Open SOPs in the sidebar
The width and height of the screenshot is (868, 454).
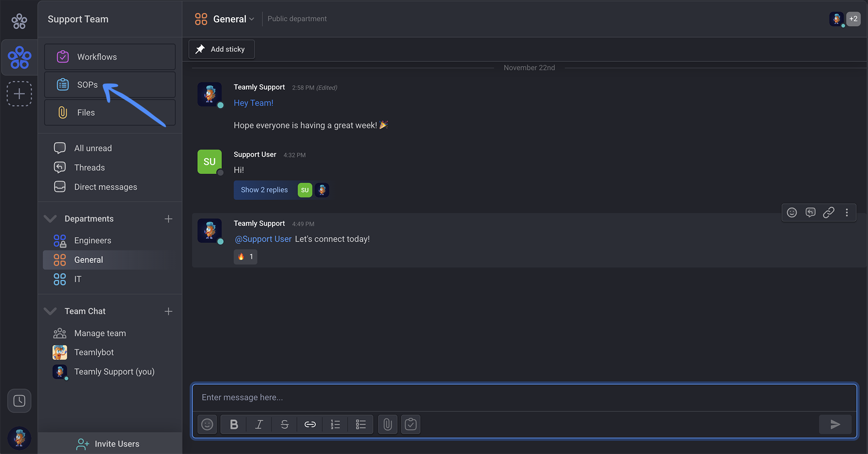pos(110,85)
